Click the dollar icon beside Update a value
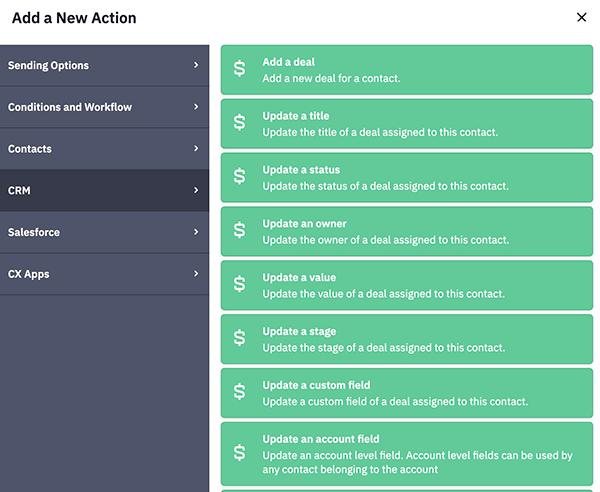Screen dimensions: 600x492 (x=240, y=284)
